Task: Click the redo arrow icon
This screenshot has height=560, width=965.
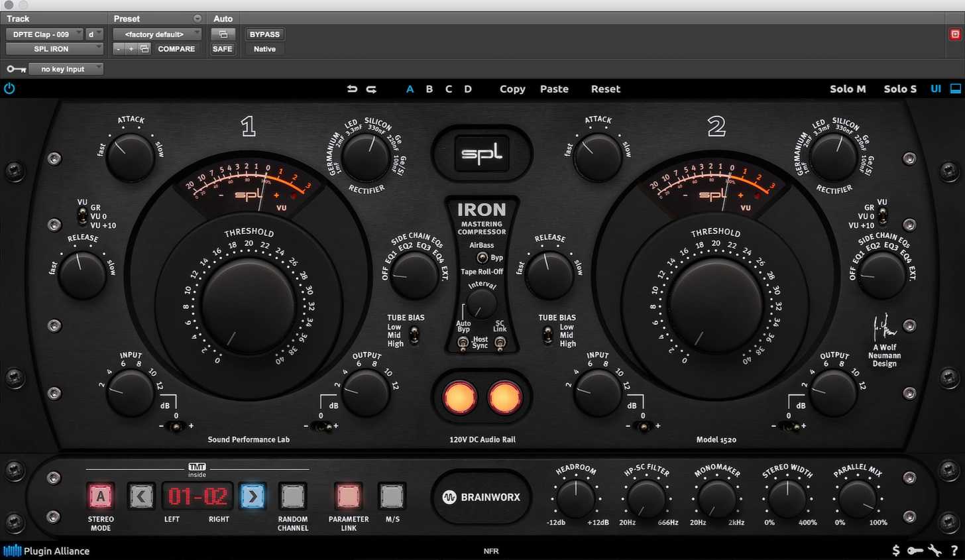Action: pyautogui.click(x=371, y=89)
